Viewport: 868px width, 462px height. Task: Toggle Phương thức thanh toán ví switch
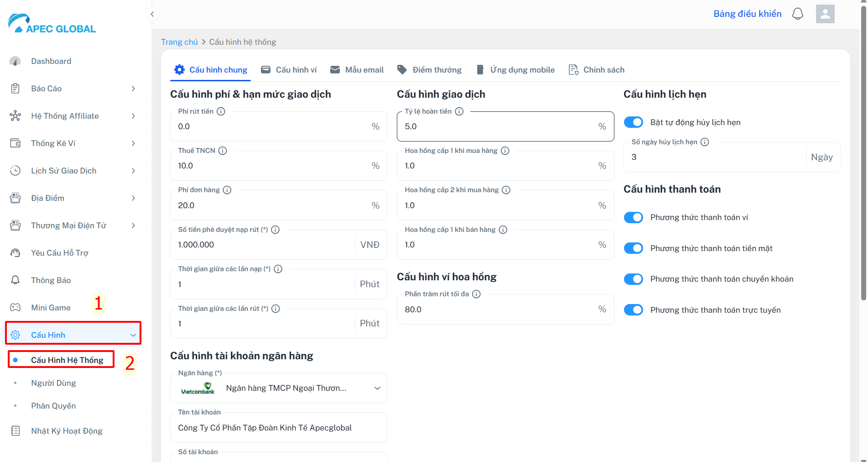[x=634, y=217]
